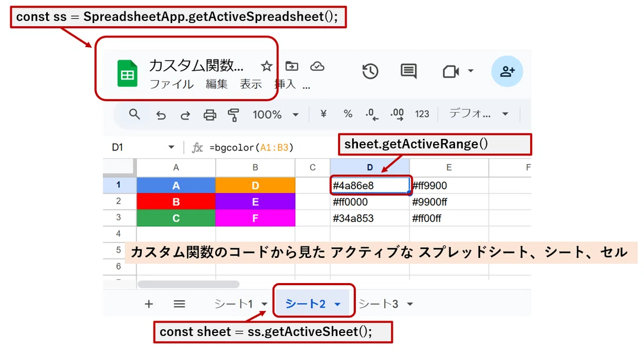This screenshot has height=357, width=644.
Task: Increase decimal places
Action: 397,114
